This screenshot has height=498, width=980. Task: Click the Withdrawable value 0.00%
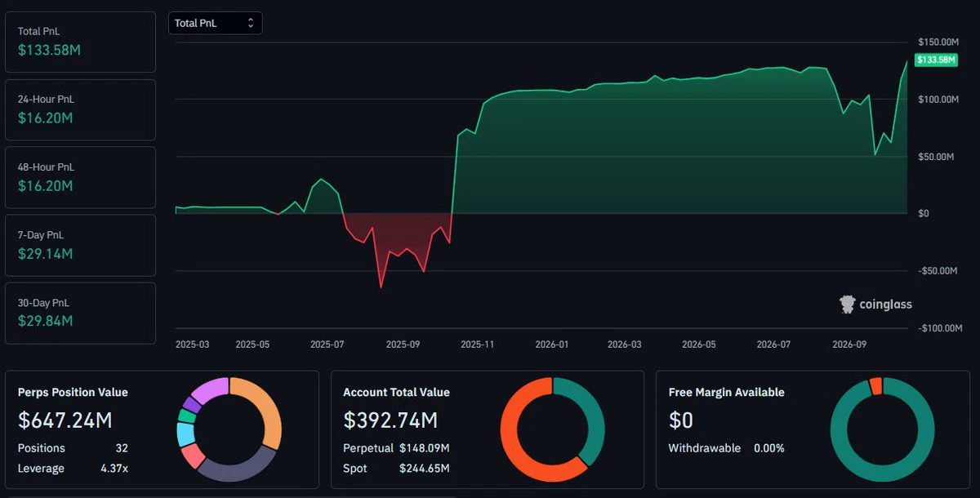768,448
